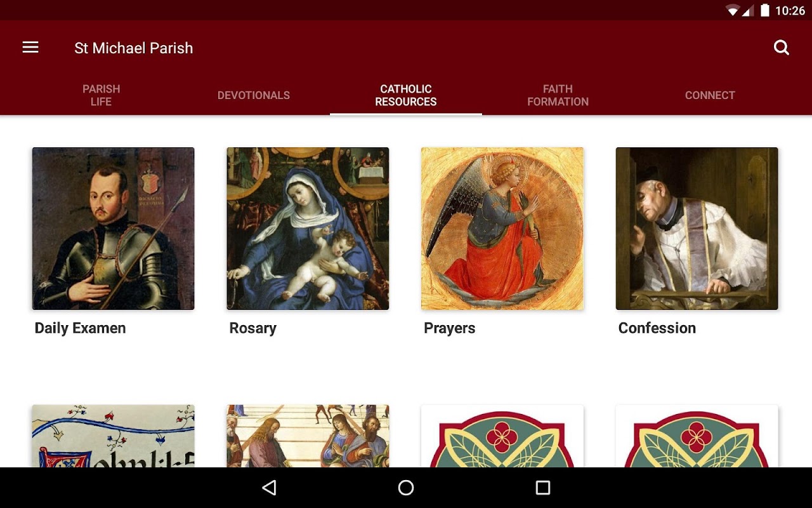Open the Confession priest image tile
The height and width of the screenshot is (508, 812).
click(697, 229)
